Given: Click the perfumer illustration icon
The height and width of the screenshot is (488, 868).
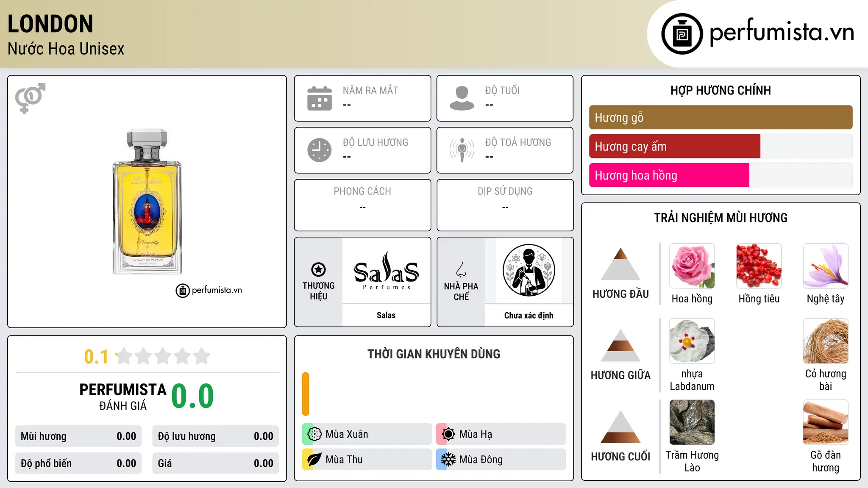Looking at the screenshot, I should click(529, 270).
